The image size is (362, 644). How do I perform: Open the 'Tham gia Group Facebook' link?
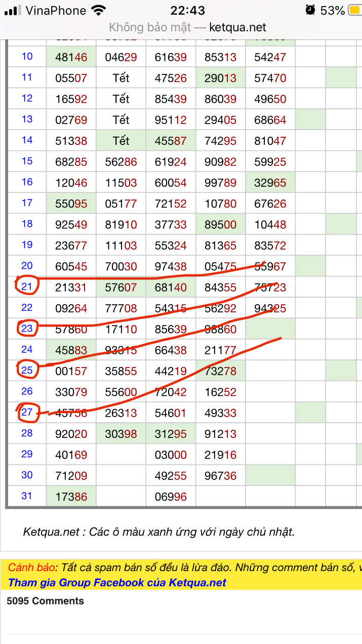click(x=117, y=583)
